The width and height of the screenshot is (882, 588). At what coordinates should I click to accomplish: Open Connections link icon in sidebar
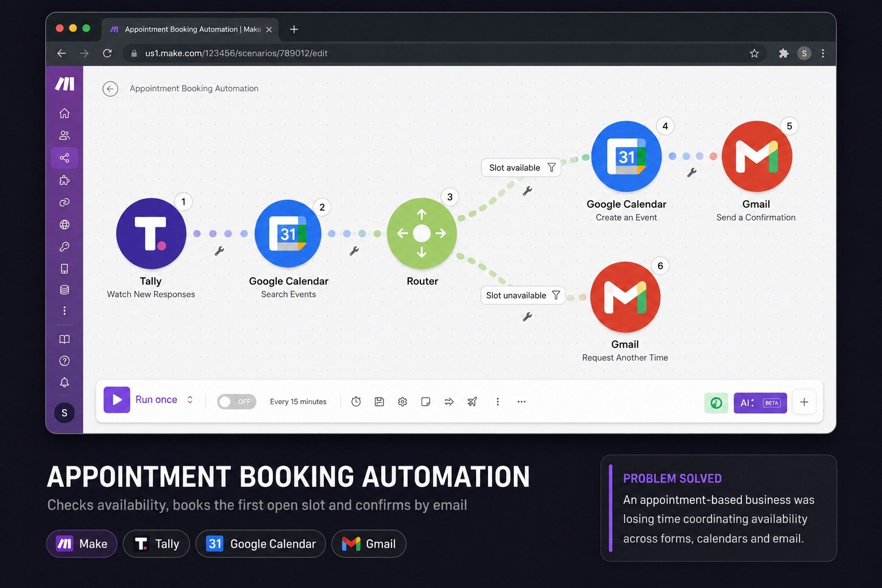(x=64, y=202)
